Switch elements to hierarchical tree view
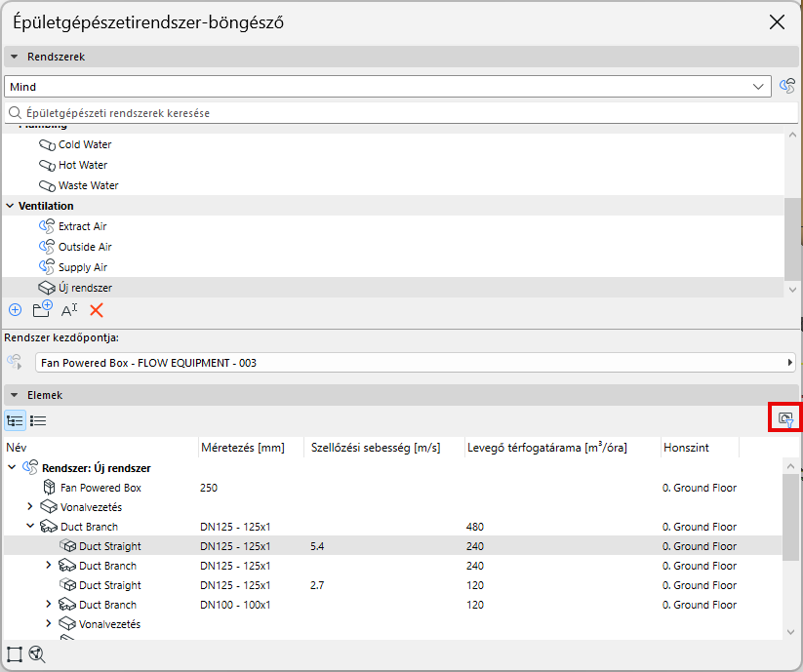This screenshot has height=672, width=803. tap(15, 420)
